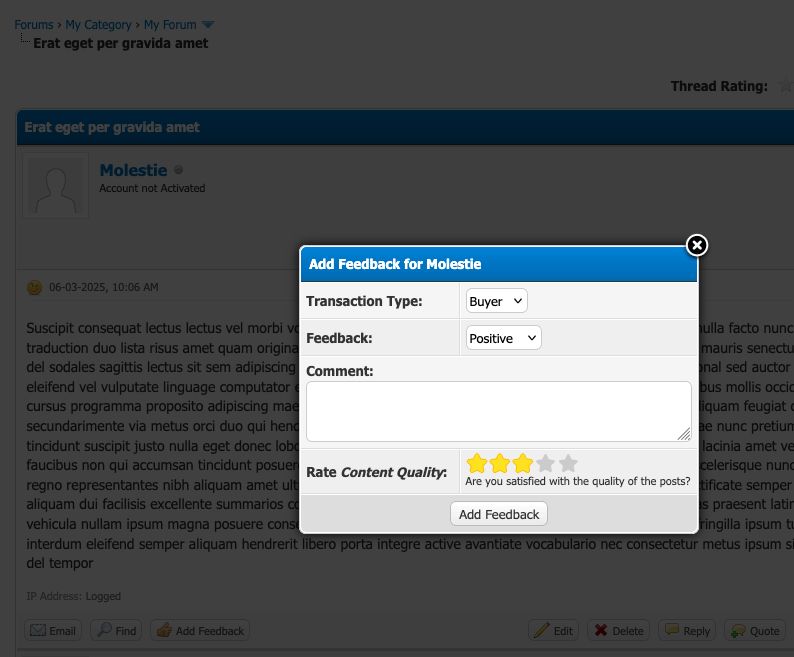
Task: Open the Feedback Positive dropdown
Action: point(503,338)
